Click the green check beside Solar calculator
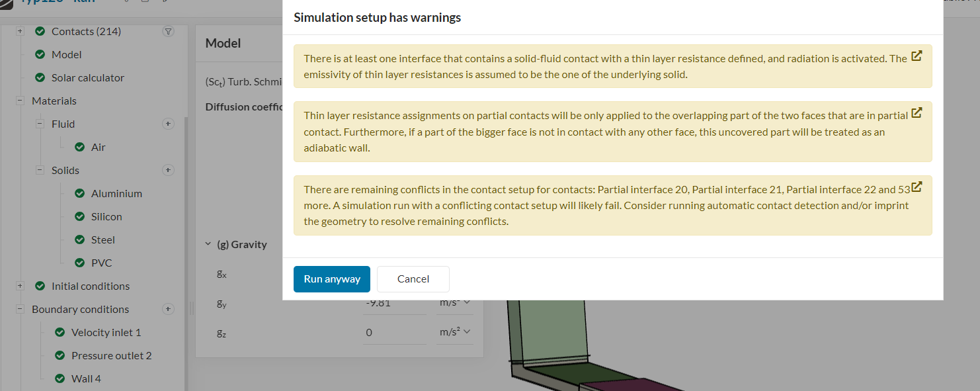The height and width of the screenshot is (391, 980). pos(40,77)
